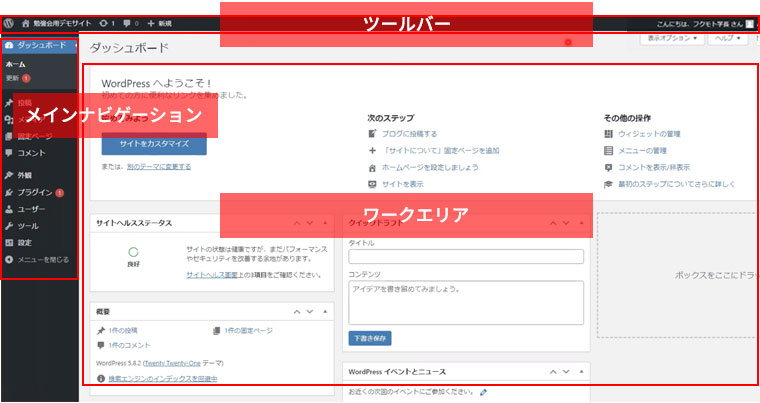Click the 下書き保存 button
Image resolution: width=760 pixels, height=403 pixels.
[x=370, y=339]
